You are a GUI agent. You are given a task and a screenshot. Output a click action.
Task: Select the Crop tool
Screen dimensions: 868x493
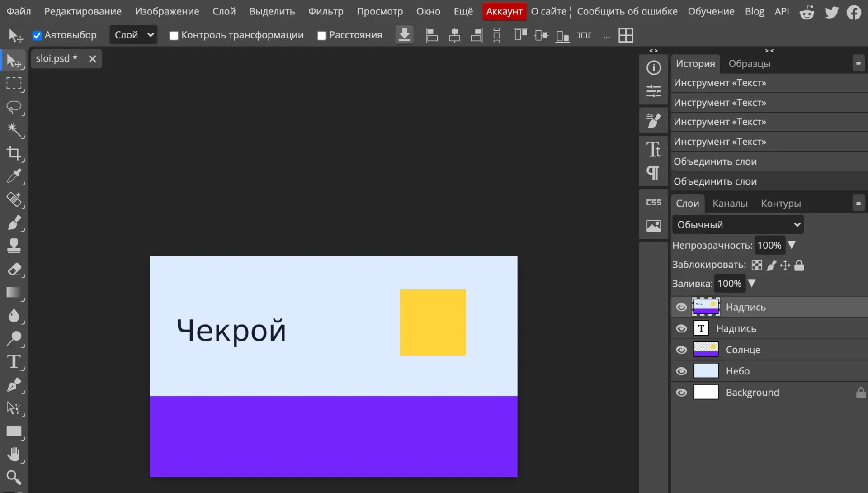pos(14,153)
